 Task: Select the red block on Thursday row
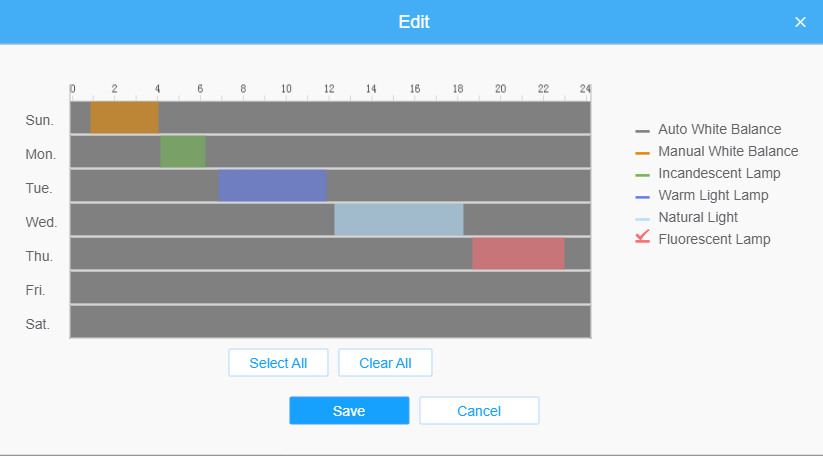pos(518,254)
